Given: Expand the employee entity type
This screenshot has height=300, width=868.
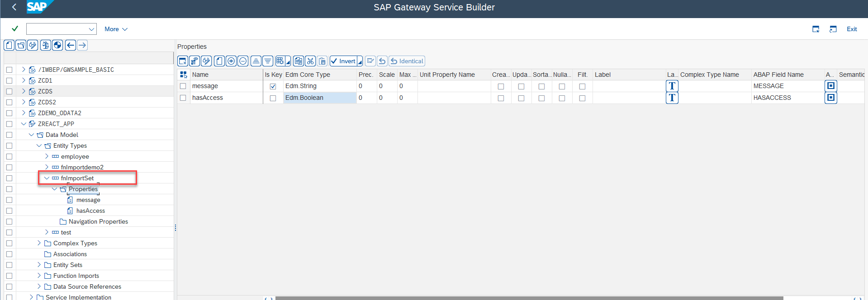Looking at the screenshot, I should [47, 156].
